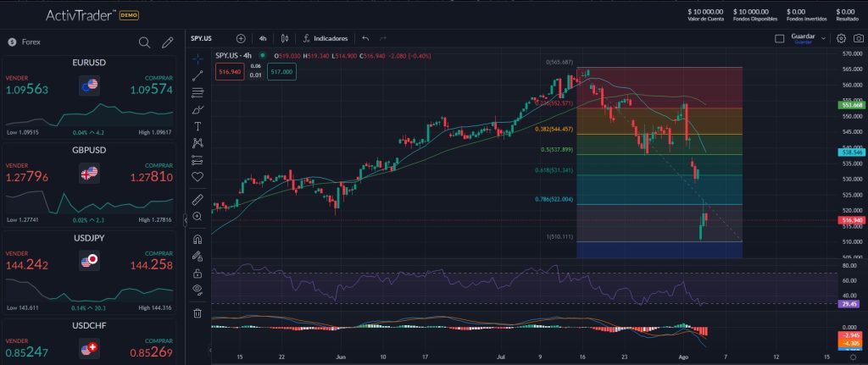Activate the zoom in magnifier tool
This screenshot has height=365, width=868.
pyautogui.click(x=198, y=217)
